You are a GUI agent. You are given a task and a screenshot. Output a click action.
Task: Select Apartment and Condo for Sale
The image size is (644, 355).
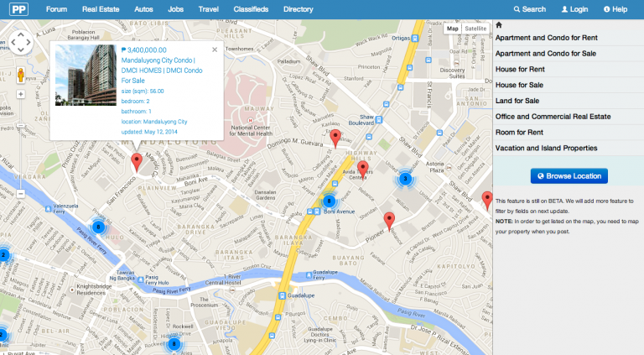(545, 54)
